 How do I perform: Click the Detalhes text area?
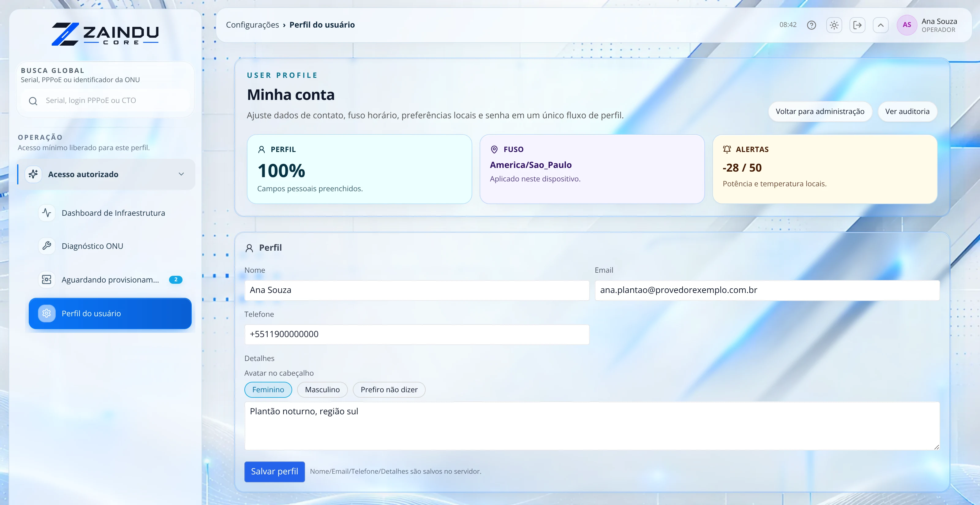(592, 426)
